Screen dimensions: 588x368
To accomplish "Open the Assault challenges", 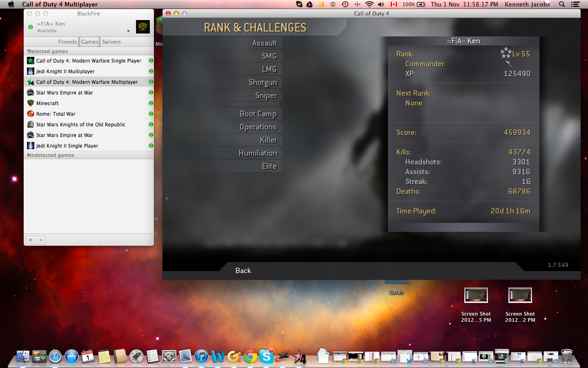I will coord(264,43).
